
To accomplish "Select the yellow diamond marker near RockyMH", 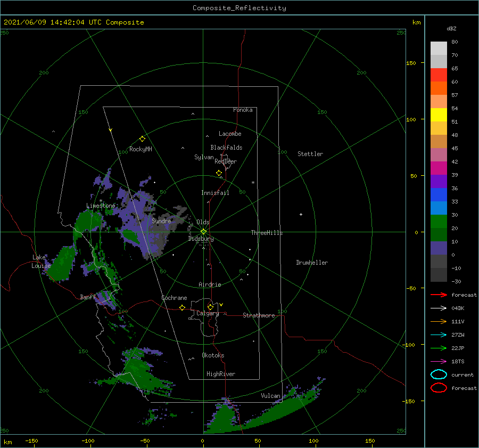I will 142,139.
